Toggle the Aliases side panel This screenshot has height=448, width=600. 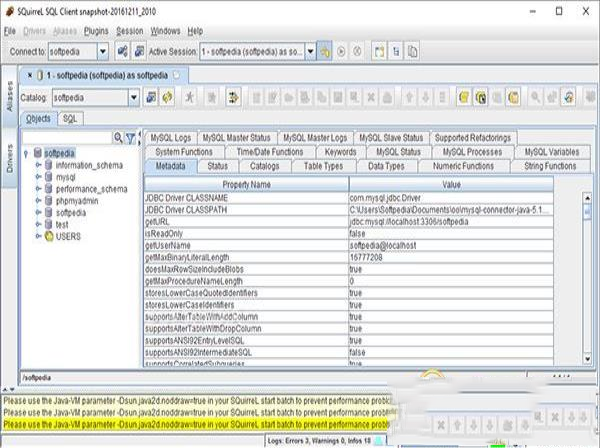tap(10, 96)
